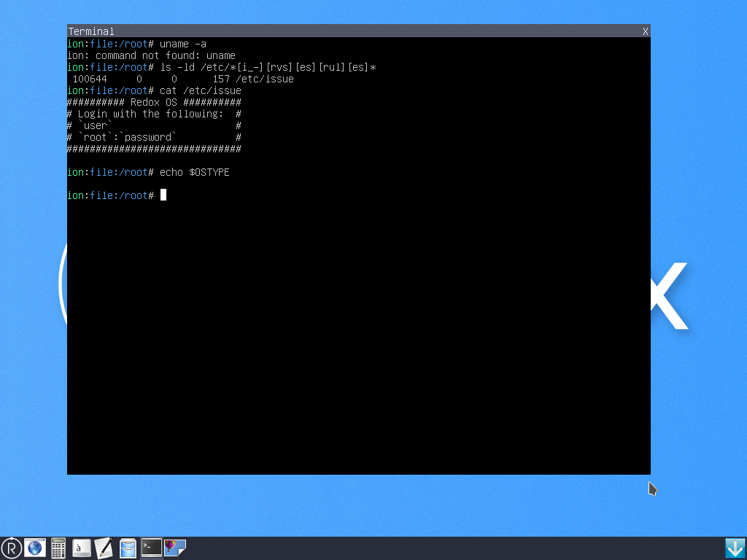Open the Redox start menu icon
The height and width of the screenshot is (560, 747).
(x=12, y=548)
